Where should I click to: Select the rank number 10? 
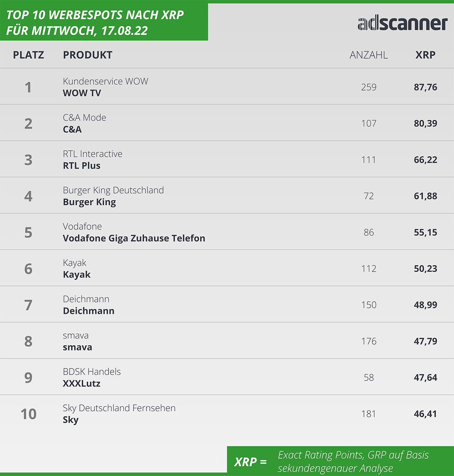click(x=28, y=414)
